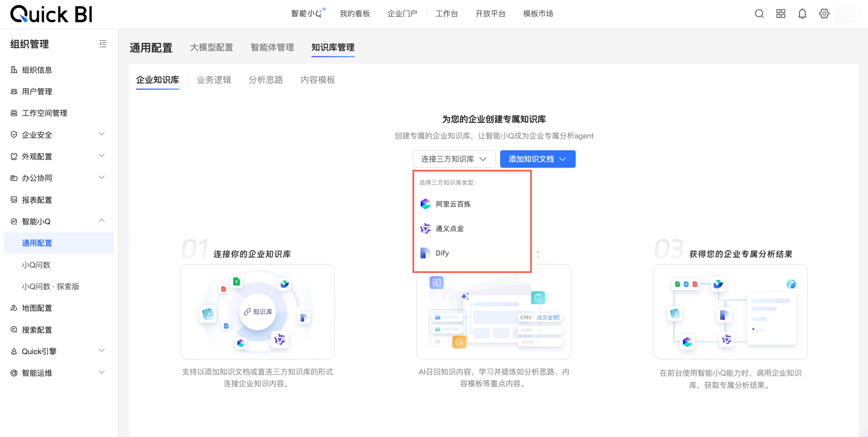868x437 pixels.
Task: Go to 我的看板 in top navigation
Action: [355, 14]
